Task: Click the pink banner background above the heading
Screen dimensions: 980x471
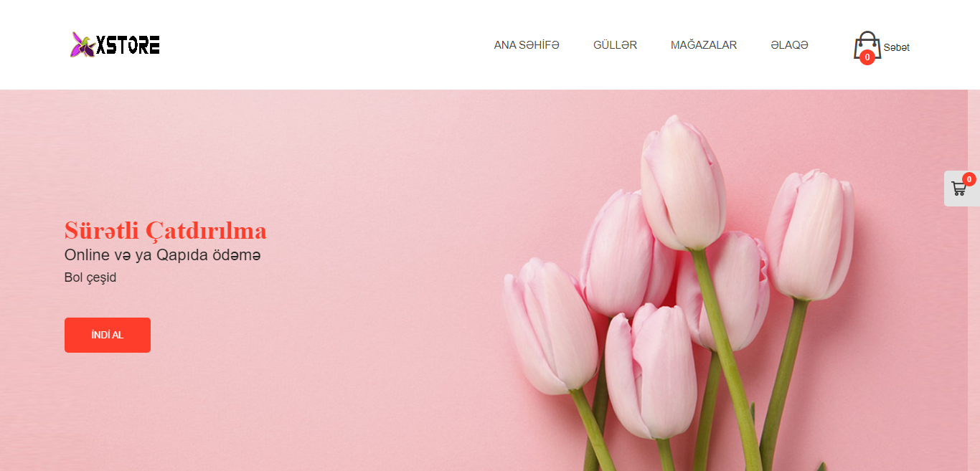Action: (x=215, y=151)
